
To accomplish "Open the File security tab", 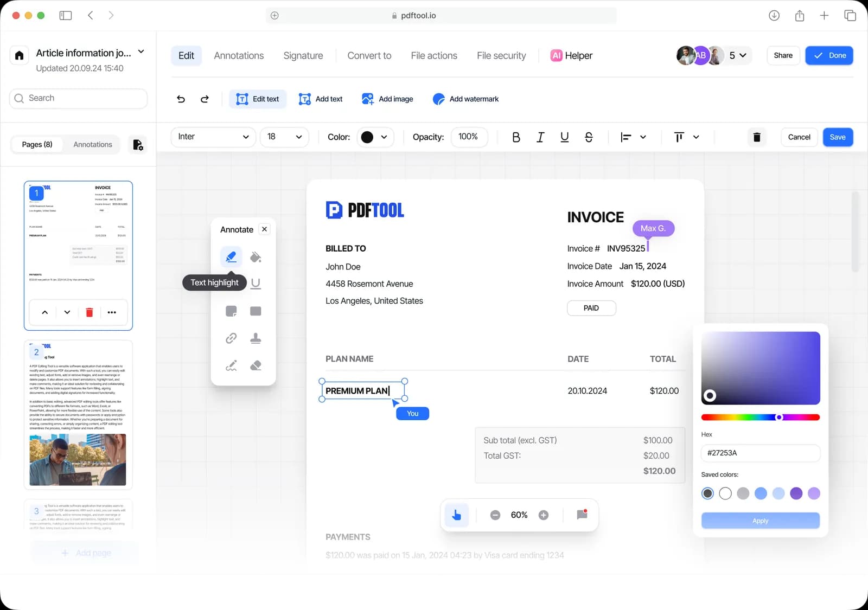I will [501, 56].
